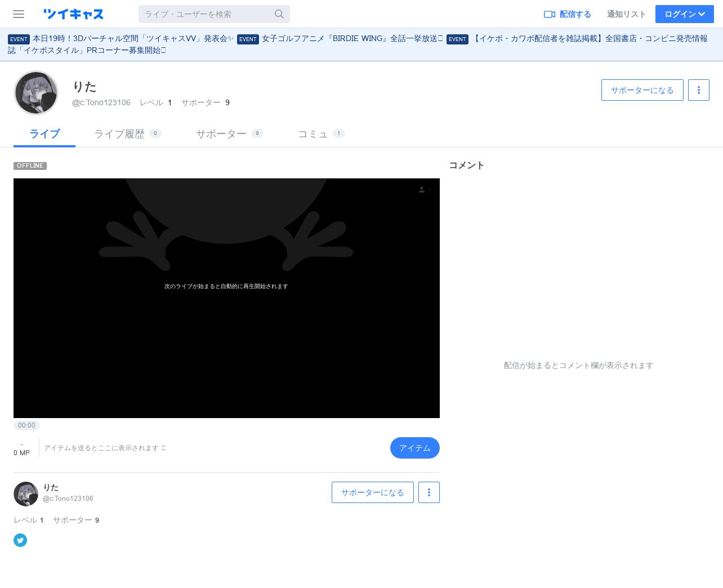Click the 00:00 time indicator
The height and width of the screenshot is (588, 723).
point(26,425)
